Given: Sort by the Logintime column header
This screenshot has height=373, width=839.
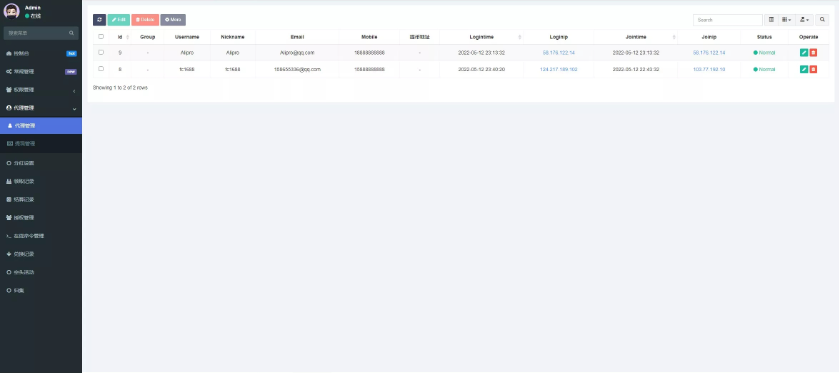Looking at the screenshot, I should 482,37.
